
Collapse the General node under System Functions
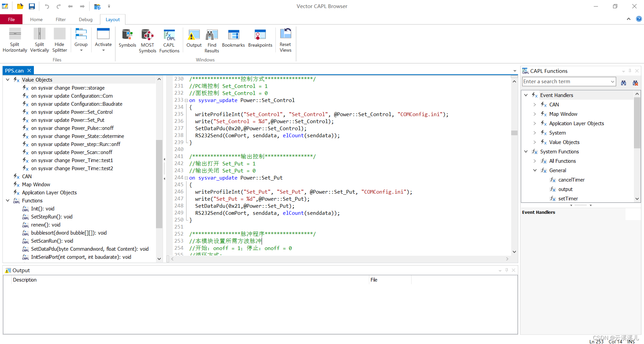point(535,170)
